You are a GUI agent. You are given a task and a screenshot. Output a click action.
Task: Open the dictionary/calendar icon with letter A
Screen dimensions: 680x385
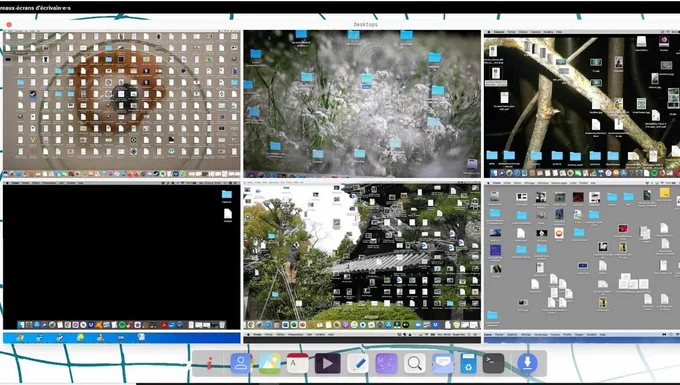click(x=298, y=363)
